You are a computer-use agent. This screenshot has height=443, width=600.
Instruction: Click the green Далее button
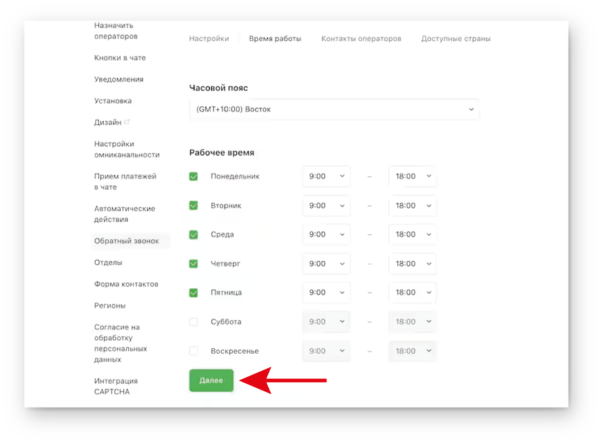click(211, 380)
